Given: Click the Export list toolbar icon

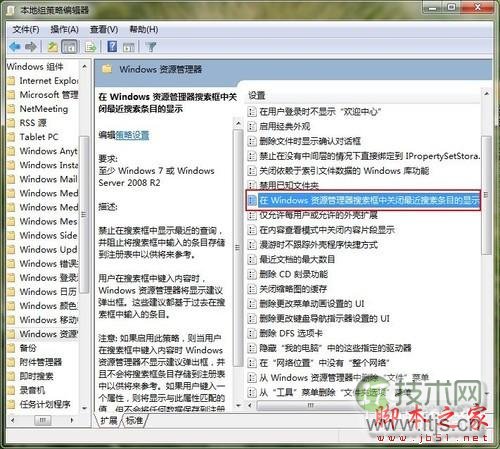Looking at the screenshot, I should click(90, 47).
